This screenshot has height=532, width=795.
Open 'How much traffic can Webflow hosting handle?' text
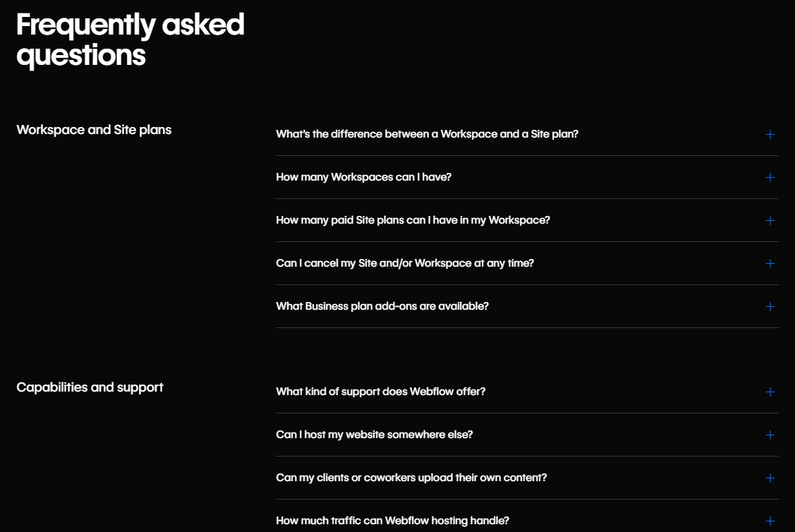coord(392,521)
